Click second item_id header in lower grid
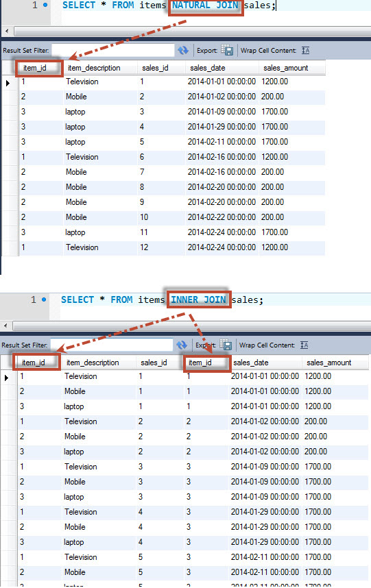This screenshot has width=371, height=588. click(200, 363)
